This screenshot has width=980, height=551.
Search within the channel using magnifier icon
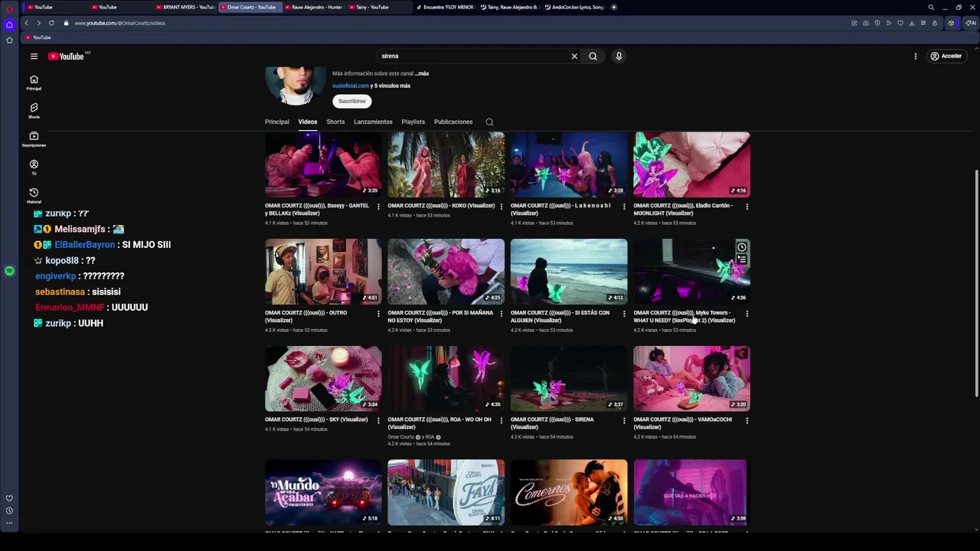pyautogui.click(x=489, y=122)
